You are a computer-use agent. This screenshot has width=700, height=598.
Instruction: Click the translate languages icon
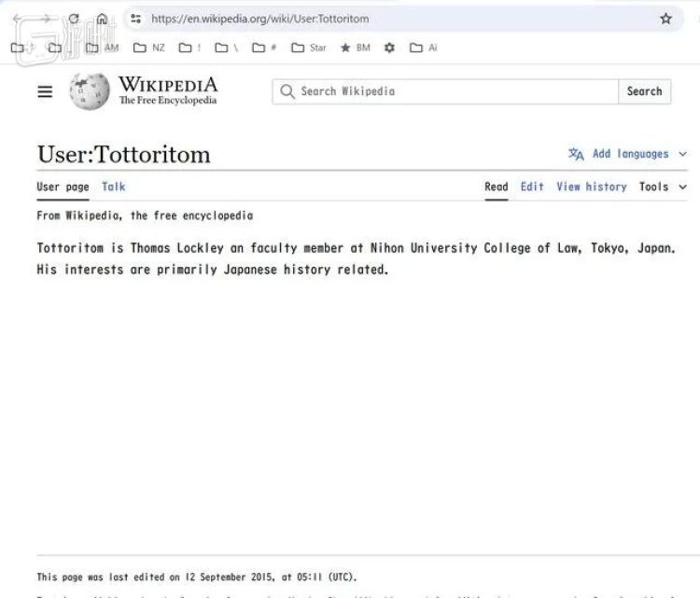[x=576, y=154]
